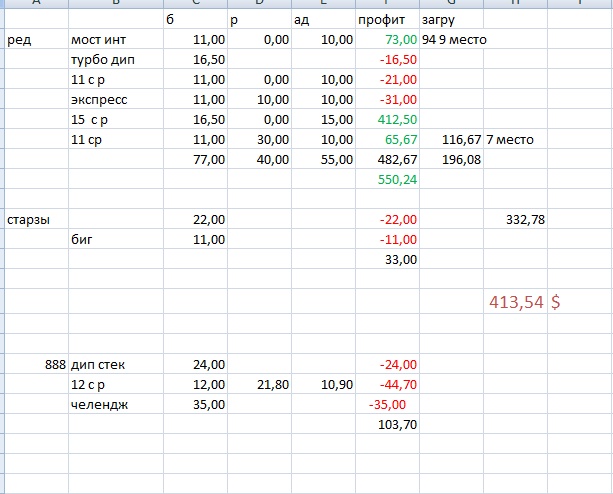Select the 21,80 value cell
Viewport: 613px width, 494px height.
pos(259,384)
